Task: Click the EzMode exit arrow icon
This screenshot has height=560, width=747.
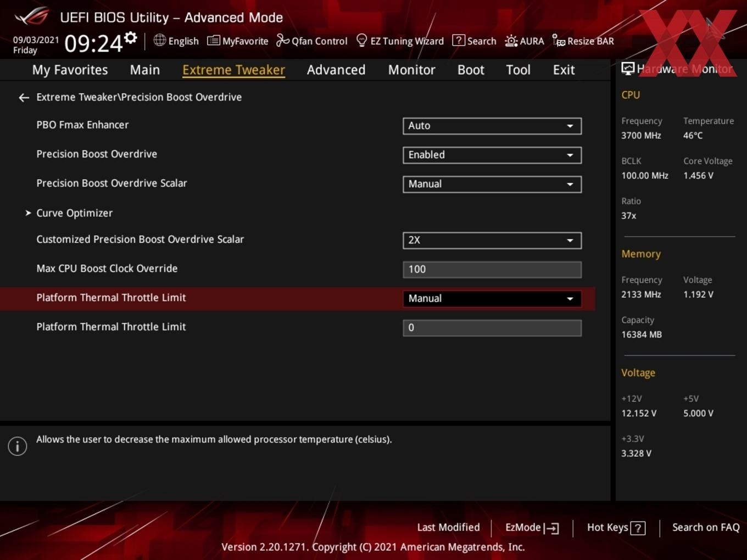Action: point(551,528)
